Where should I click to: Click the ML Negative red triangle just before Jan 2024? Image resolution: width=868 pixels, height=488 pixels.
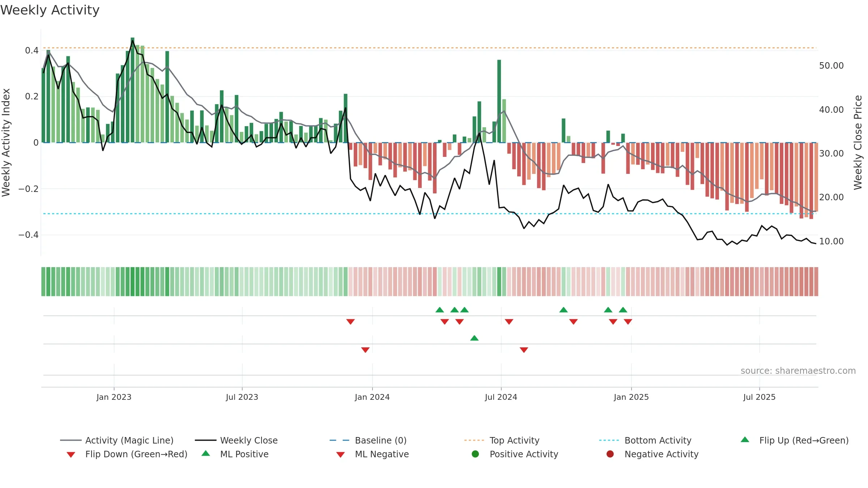[365, 350]
